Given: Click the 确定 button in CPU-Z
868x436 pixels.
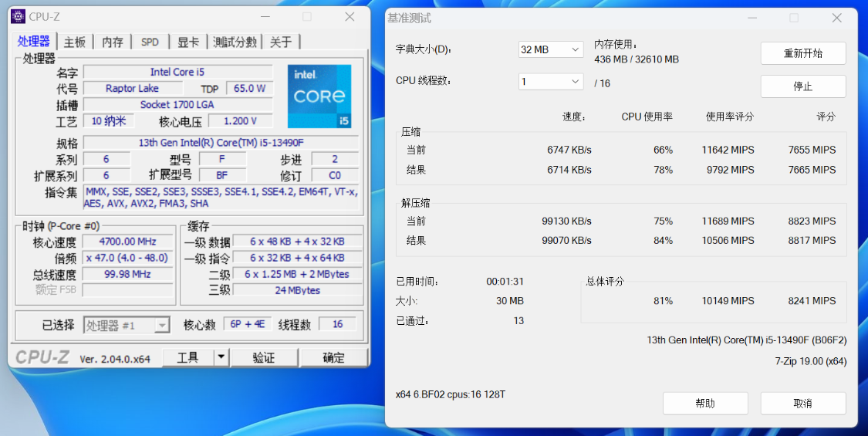Looking at the screenshot, I should pyautogui.click(x=334, y=358).
